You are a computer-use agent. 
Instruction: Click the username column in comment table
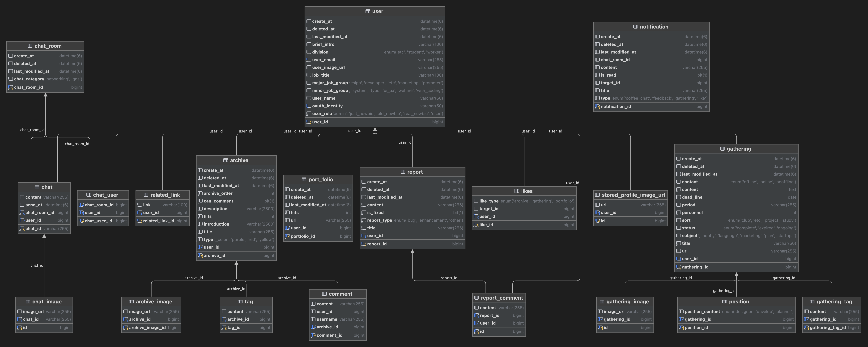click(x=327, y=319)
